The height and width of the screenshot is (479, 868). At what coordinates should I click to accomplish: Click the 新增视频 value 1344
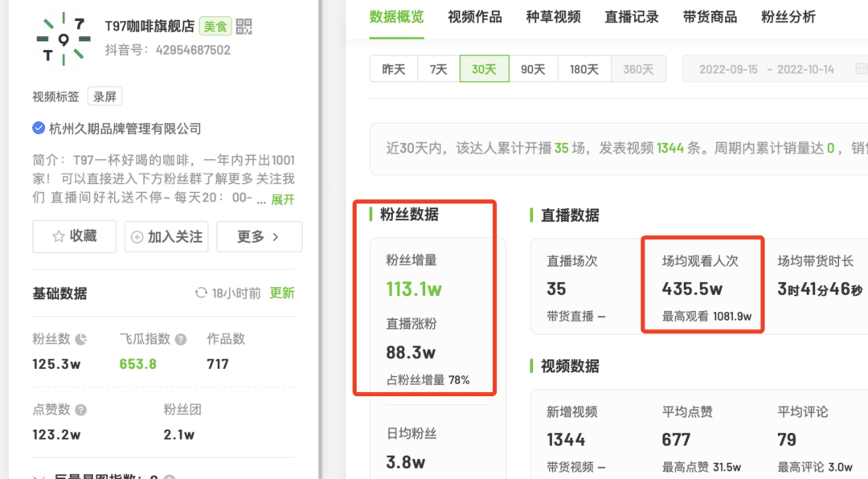point(566,440)
